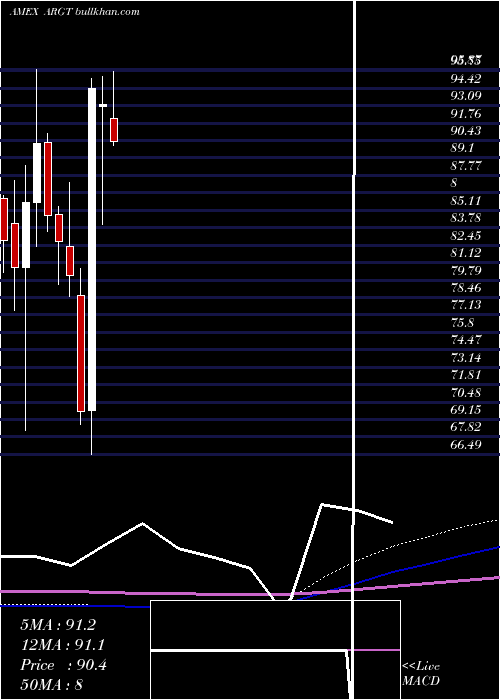500x700 pixels.
Task: Click the 74.47 price axis label
Action: point(466,340)
